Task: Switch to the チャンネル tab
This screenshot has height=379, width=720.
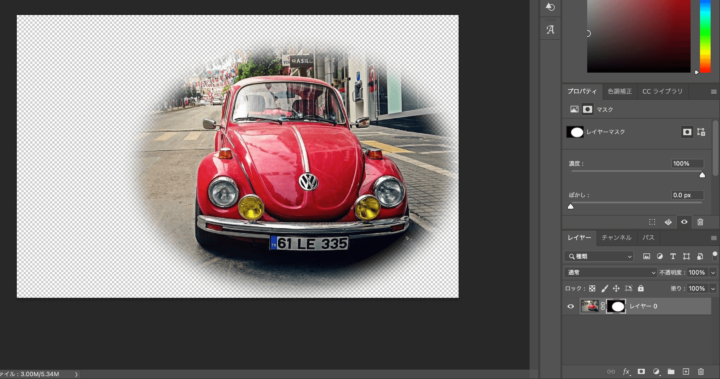Action: (x=616, y=238)
